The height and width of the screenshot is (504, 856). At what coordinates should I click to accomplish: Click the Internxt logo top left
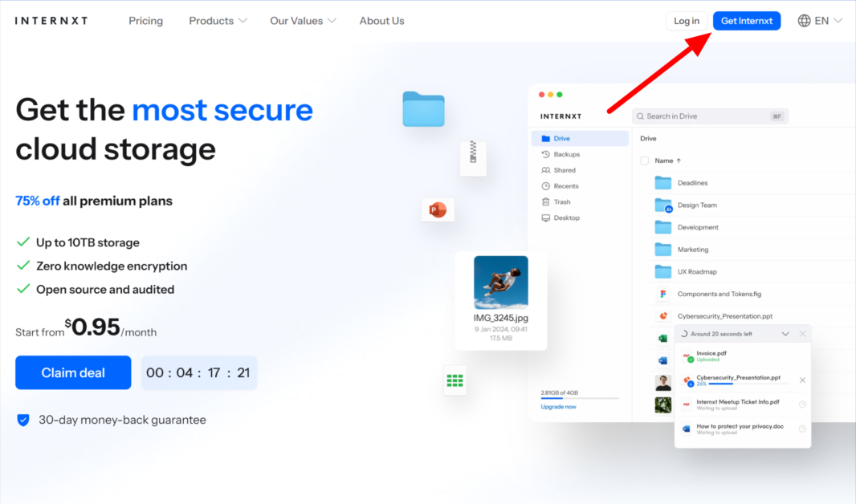[x=51, y=20]
